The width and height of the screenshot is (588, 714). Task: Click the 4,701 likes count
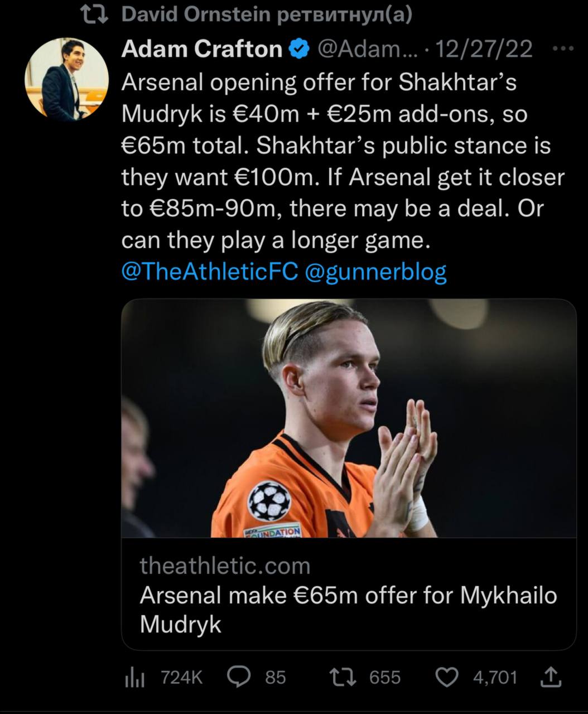[495, 678]
